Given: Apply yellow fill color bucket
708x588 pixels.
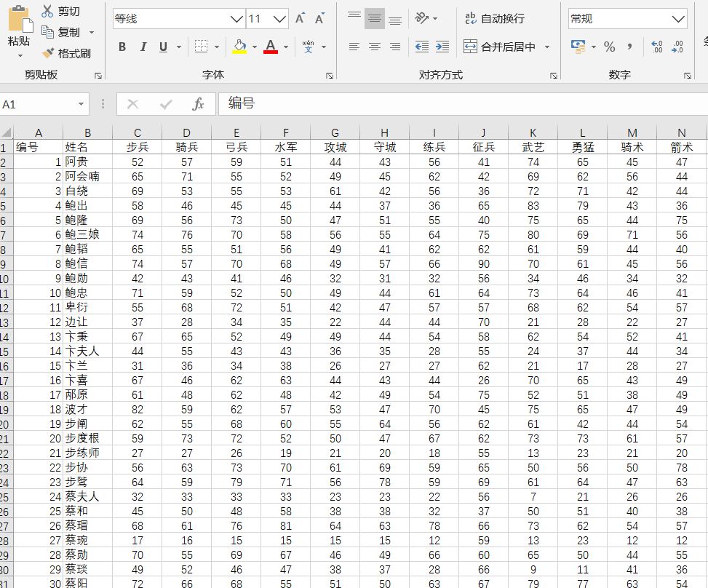Looking at the screenshot, I should tap(240, 46).
